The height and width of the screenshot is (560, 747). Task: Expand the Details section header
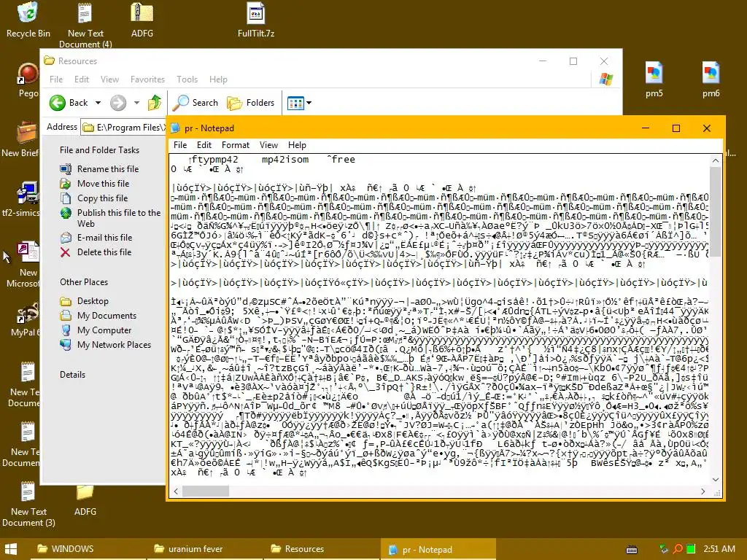[72, 375]
